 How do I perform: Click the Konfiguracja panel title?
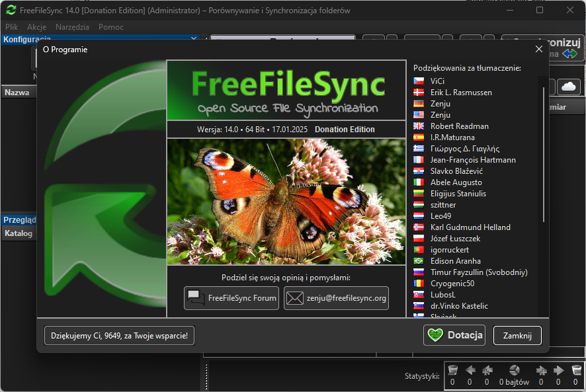27,39
